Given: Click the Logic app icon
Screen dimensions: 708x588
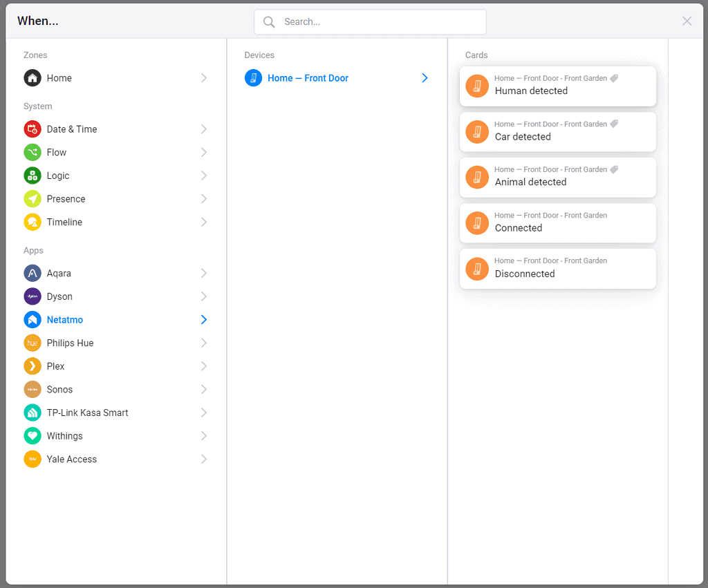Looking at the screenshot, I should [x=32, y=176].
